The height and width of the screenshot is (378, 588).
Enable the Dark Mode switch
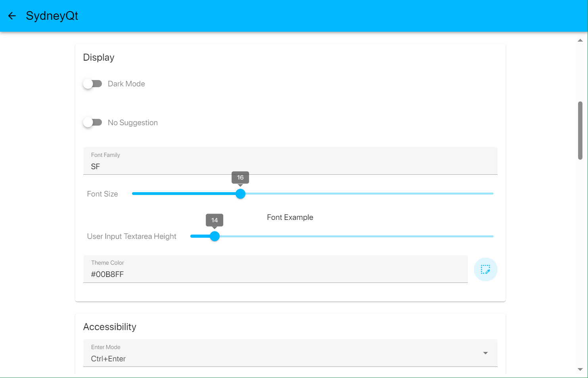[x=92, y=84]
